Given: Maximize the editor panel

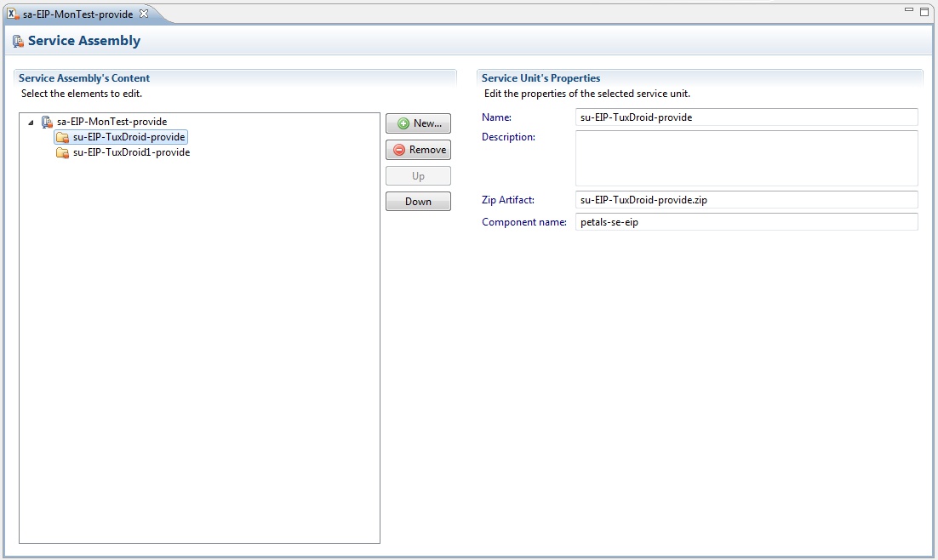Looking at the screenshot, I should 924,12.
